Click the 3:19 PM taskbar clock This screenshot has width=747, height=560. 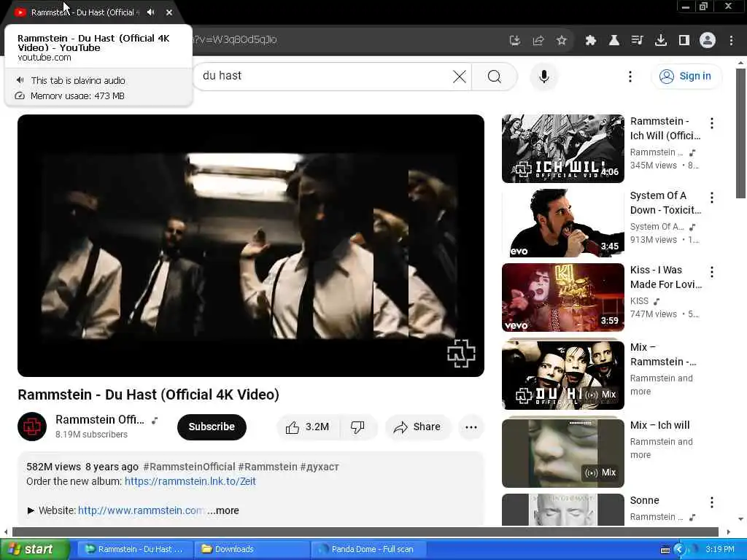pos(720,549)
